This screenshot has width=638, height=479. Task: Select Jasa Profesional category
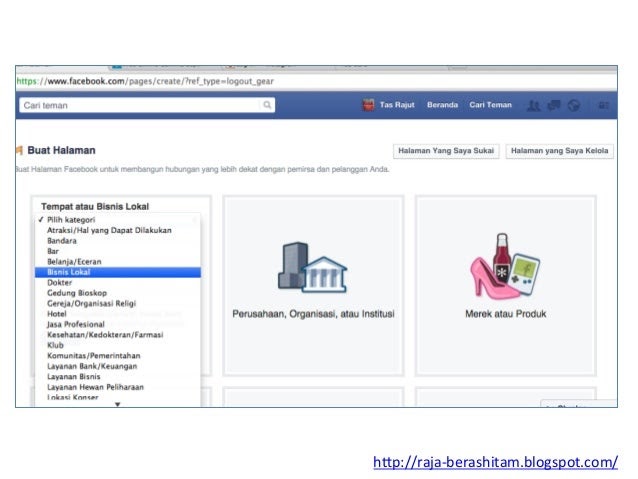pos(118,324)
